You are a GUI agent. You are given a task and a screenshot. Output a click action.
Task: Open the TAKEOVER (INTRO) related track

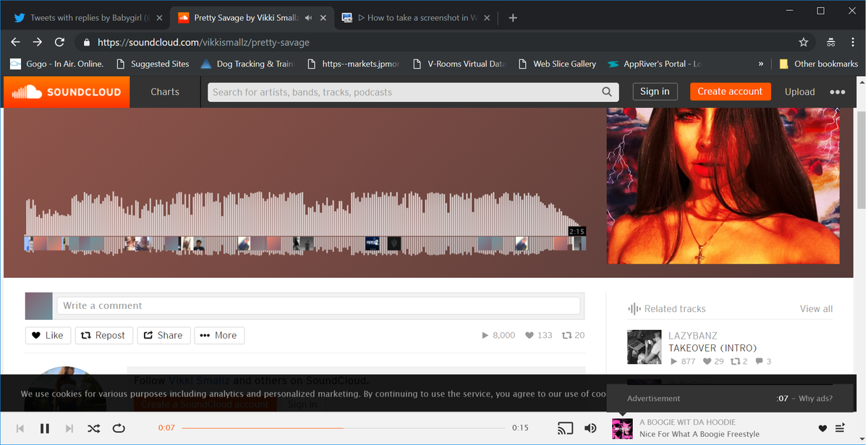[712, 347]
